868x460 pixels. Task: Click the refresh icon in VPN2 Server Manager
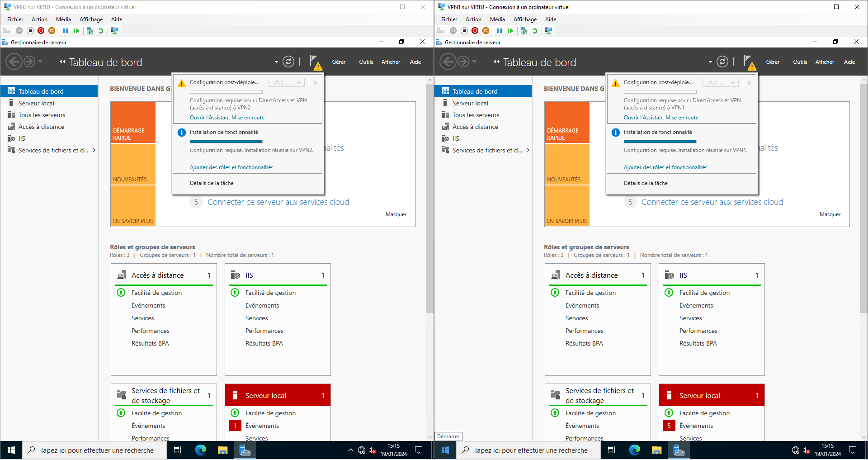[x=288, y=62]
